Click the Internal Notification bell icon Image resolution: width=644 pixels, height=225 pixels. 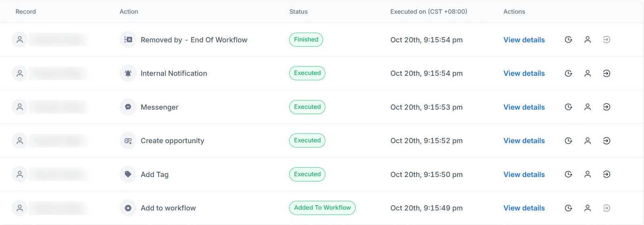128,73
